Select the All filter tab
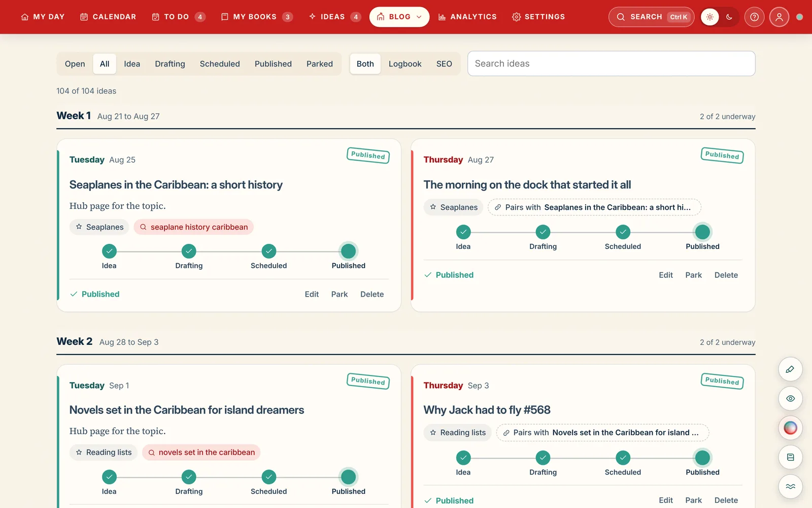This screenshot has width=812, height=508. pos(105,64)
